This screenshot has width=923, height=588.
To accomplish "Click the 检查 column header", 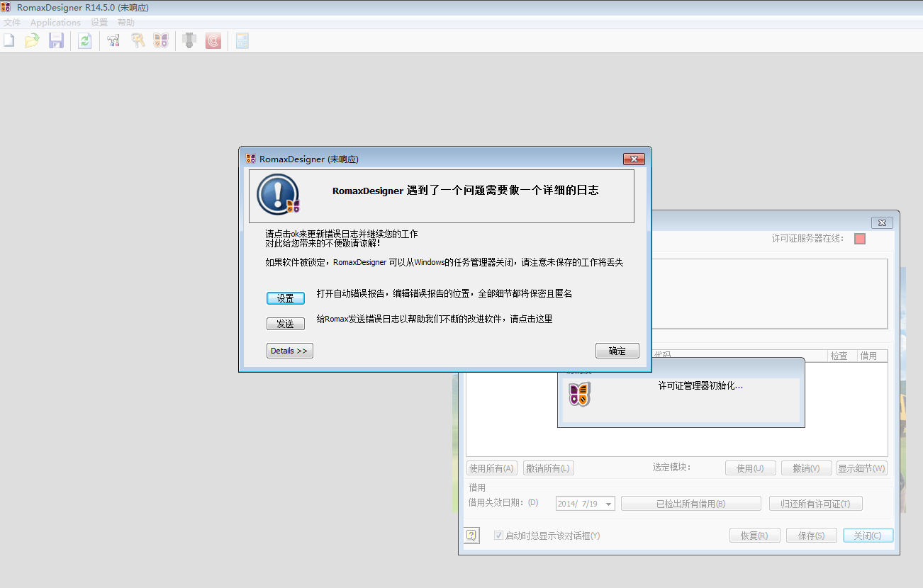I will click(x=843, y=356).
